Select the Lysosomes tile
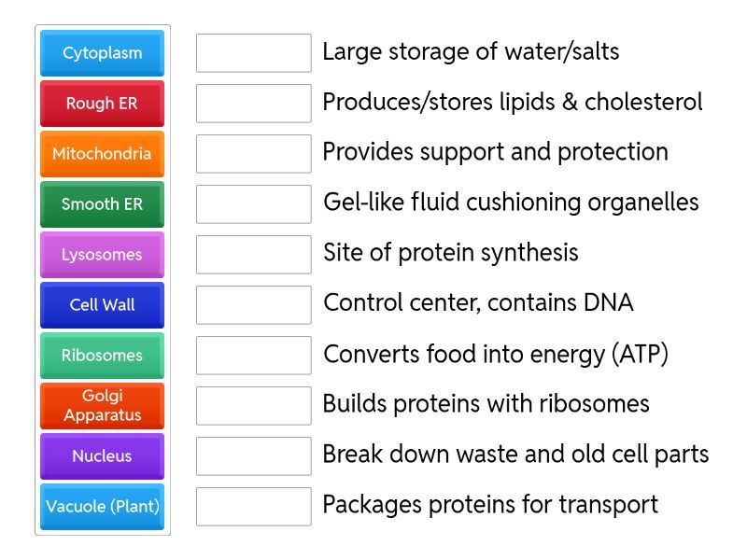Image resolution: width=747 pixels, height=560 pixels. (x=102, y=255)
